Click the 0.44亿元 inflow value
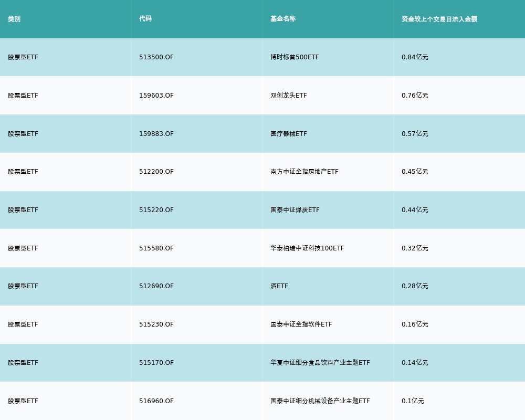Viewport: 525px width, 420px height. pos(415,210)
